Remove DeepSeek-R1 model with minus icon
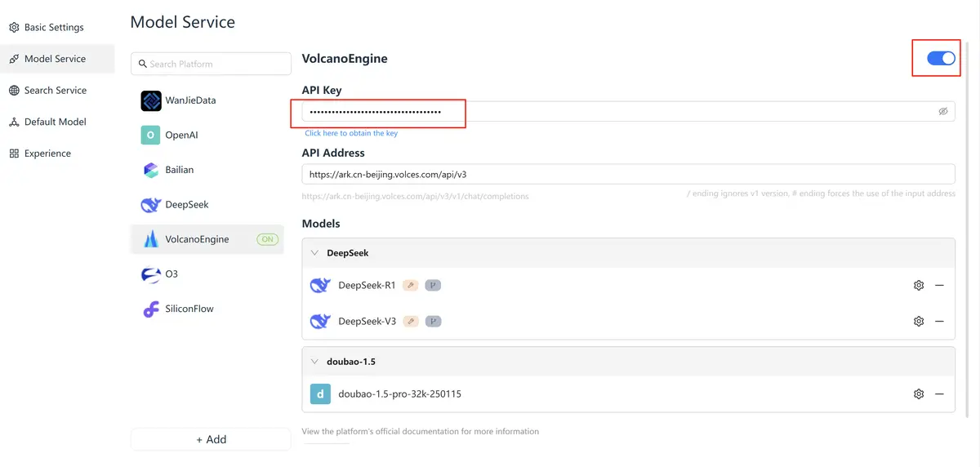Screen dimensions: 980x467 (939, 286)
